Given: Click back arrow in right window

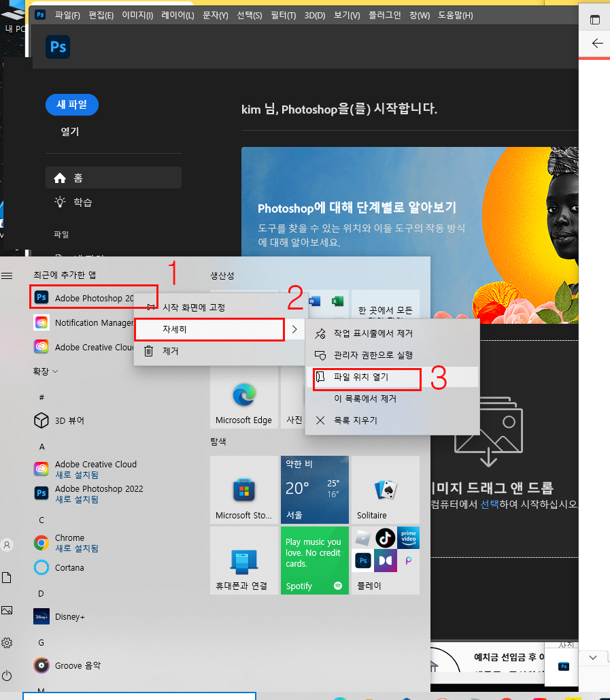Looking at the screenshot, I should point(597,43).
